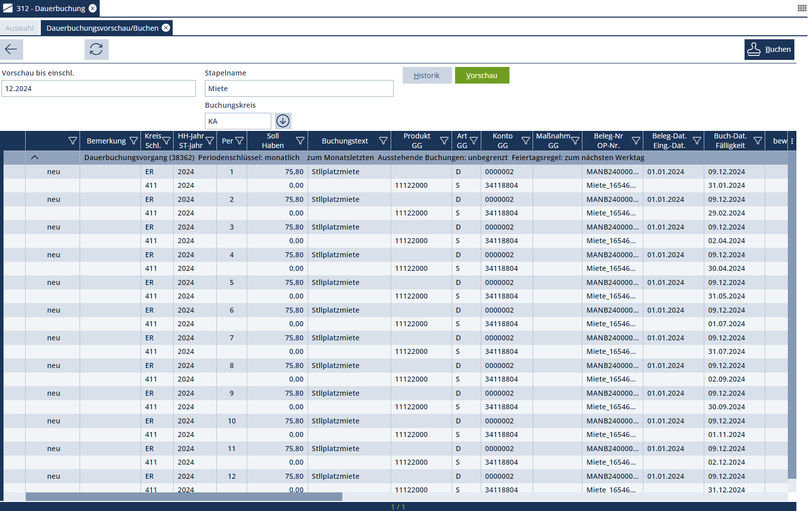The height and width of the screenshot is (511, 812).
Task: Open filter for Soll Haben column
Action: click(x=300, y=141)
